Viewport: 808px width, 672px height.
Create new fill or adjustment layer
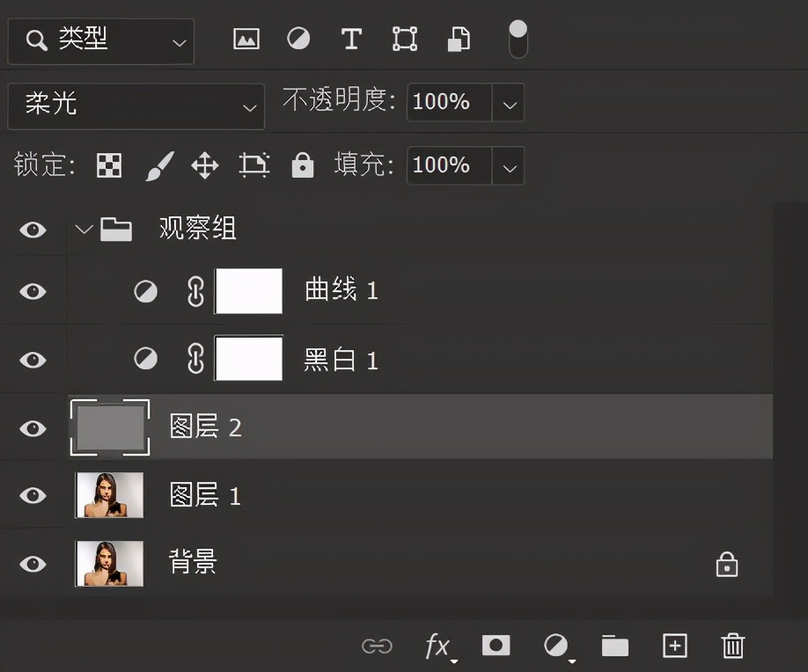[x=558, y=646]
